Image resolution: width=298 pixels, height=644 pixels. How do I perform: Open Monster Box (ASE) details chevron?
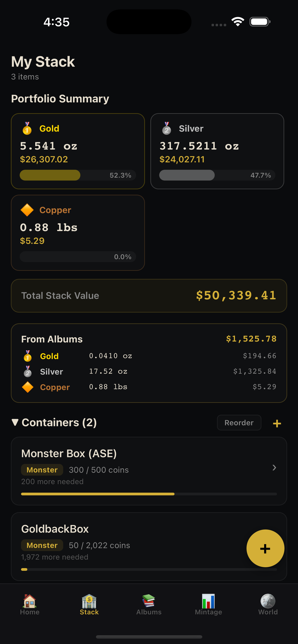(x=274, y=468)
